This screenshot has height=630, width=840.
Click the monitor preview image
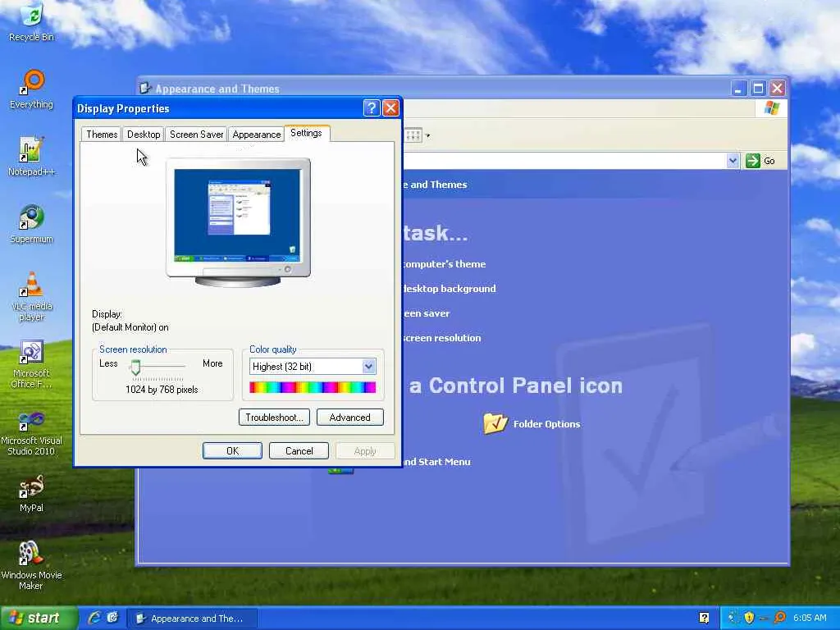[238, 221]
